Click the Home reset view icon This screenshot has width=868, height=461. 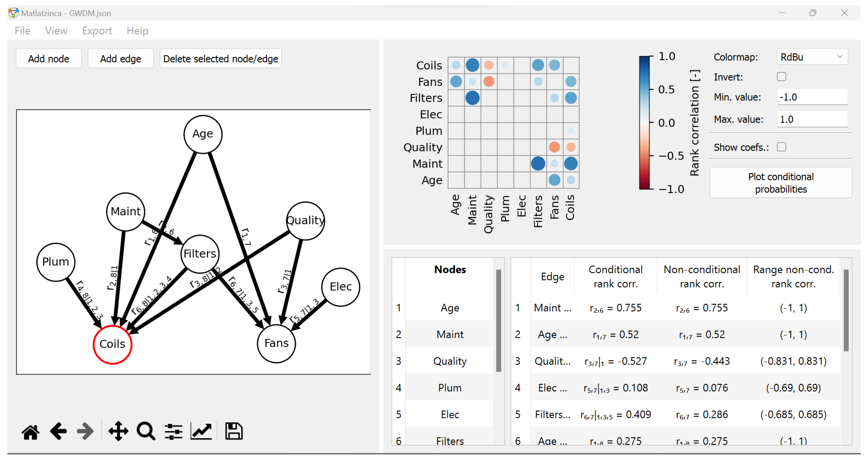click(30, 432)
